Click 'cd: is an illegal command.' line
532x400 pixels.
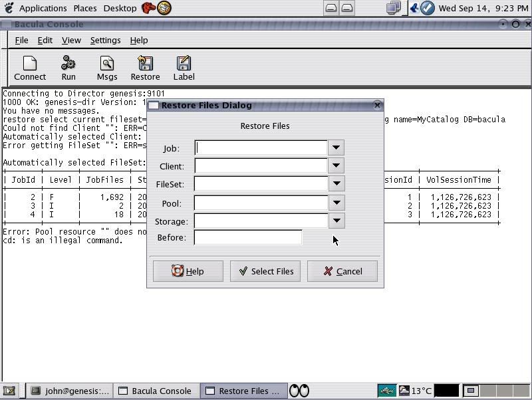pyautogui.click(x=63, y=241)
